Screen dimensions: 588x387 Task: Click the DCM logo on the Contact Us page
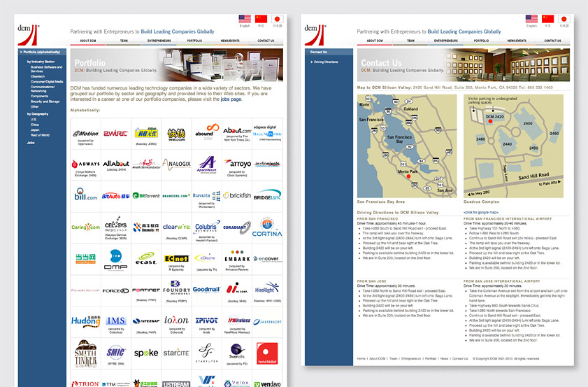pos(315,35)
